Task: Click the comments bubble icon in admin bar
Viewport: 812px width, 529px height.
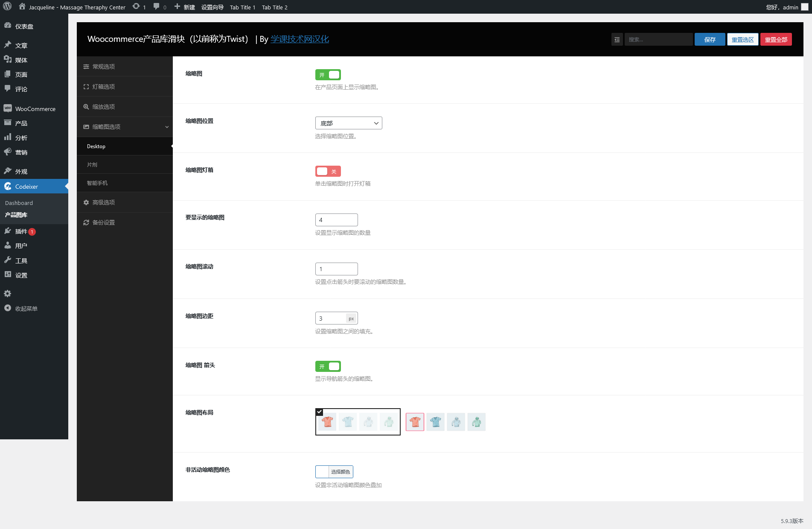Action: point(157,7)
